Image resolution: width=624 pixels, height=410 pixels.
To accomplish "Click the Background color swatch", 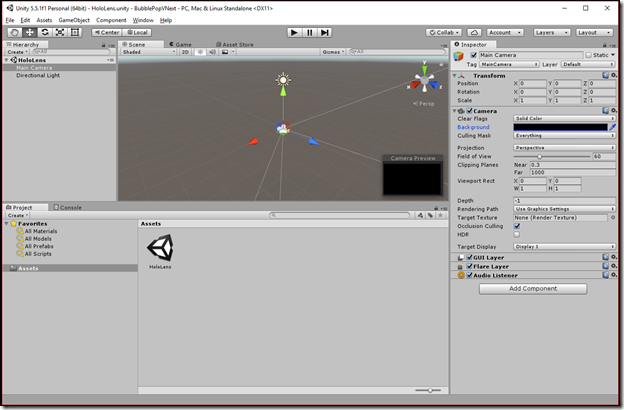I will tap(560, 127).
